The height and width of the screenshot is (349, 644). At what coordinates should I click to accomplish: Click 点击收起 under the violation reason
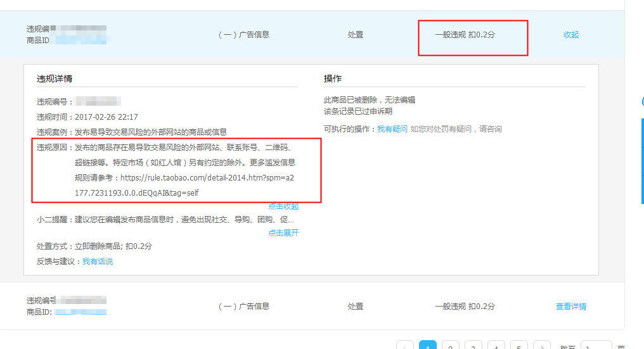(x=283, y=206)
